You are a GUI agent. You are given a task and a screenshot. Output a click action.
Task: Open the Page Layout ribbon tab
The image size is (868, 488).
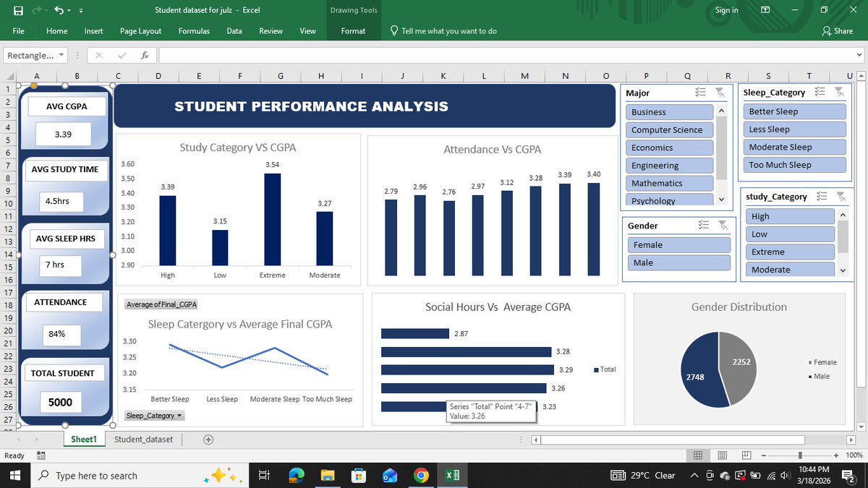[140, 31]
